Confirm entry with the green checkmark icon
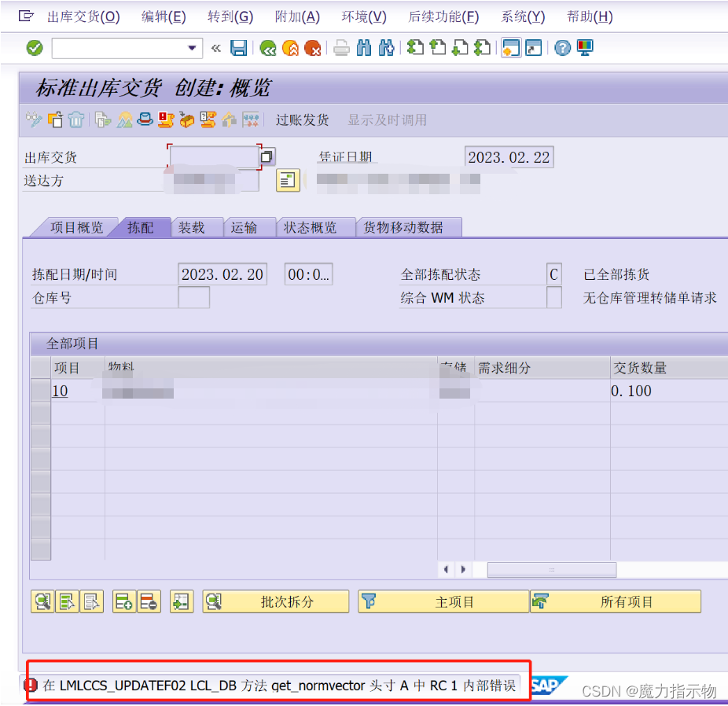 click(x=33, y=48)
